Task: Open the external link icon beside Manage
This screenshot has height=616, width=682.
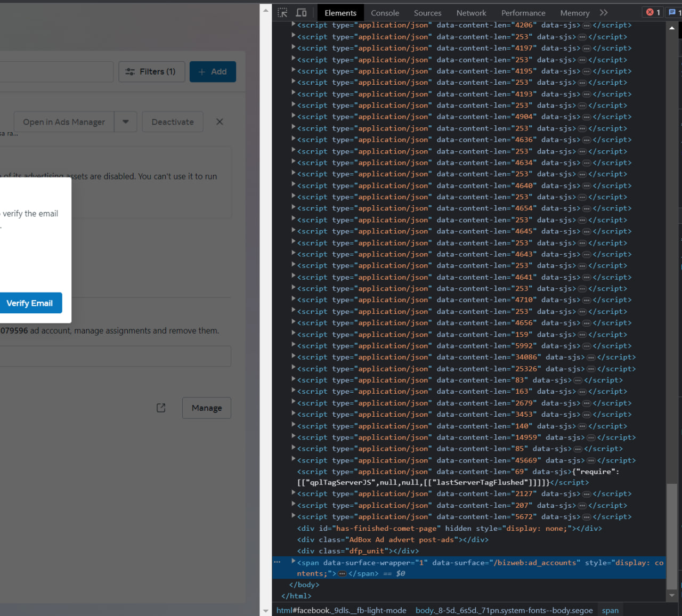Action: click(161, 408)
